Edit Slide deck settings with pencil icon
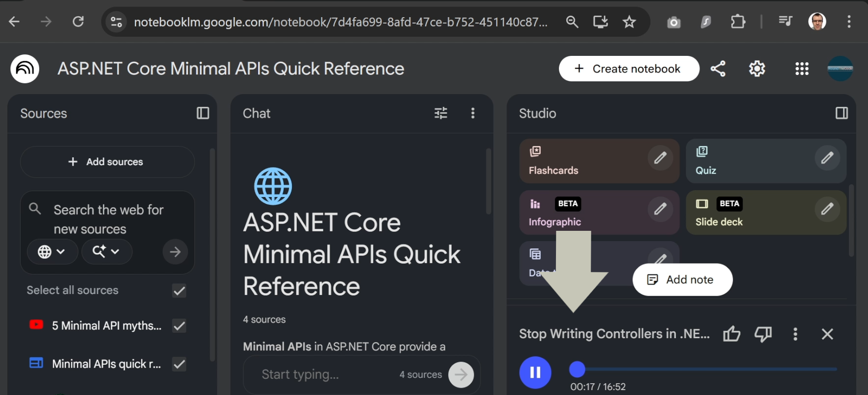 pos(827,209)
